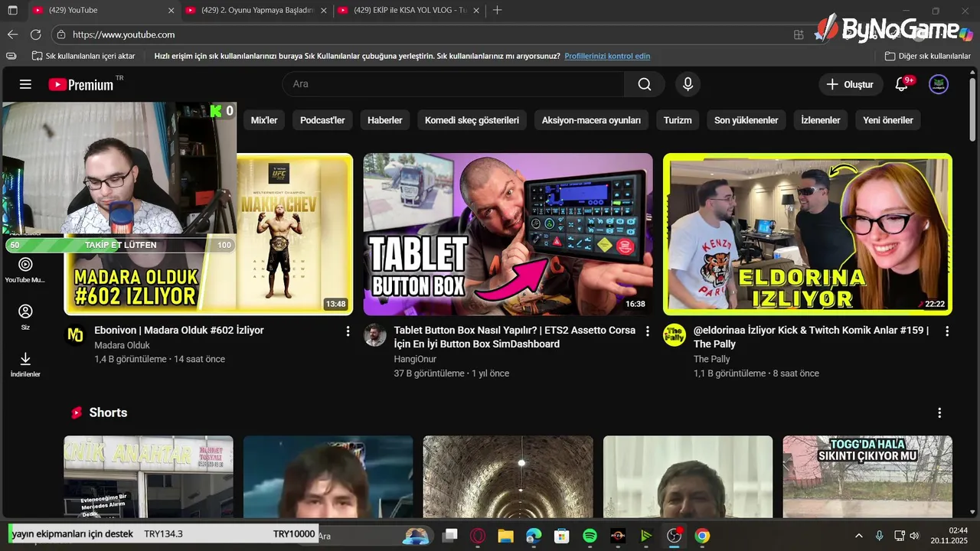Open options for eldorinaa İzliyor video
The width and height of the screenshot is (980, 551).
[x=947, y=331]
